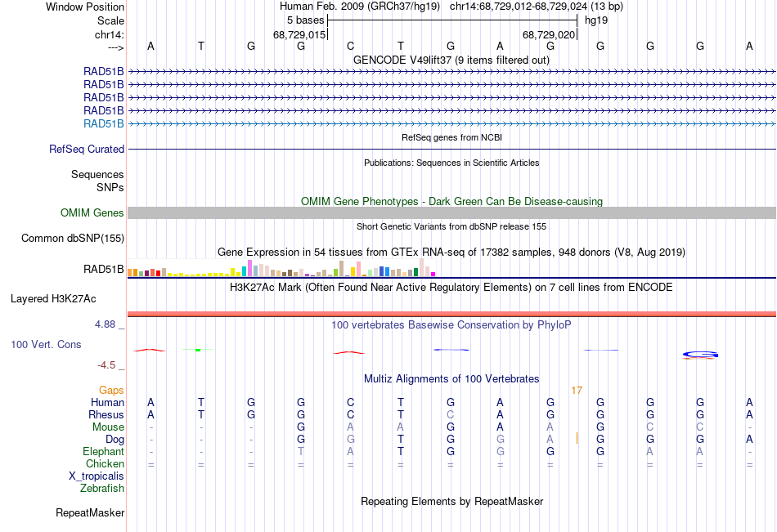
Task: Open the 100 Vert. Cons track label
Action: [x=46, y=344]
